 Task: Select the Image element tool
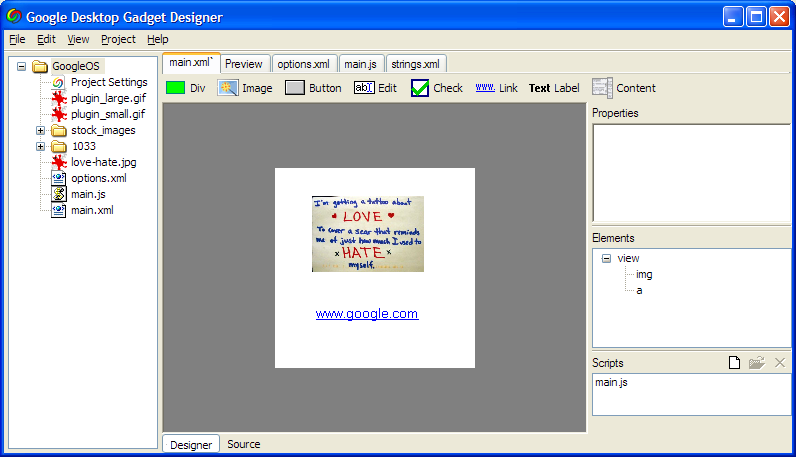[245, 88]
